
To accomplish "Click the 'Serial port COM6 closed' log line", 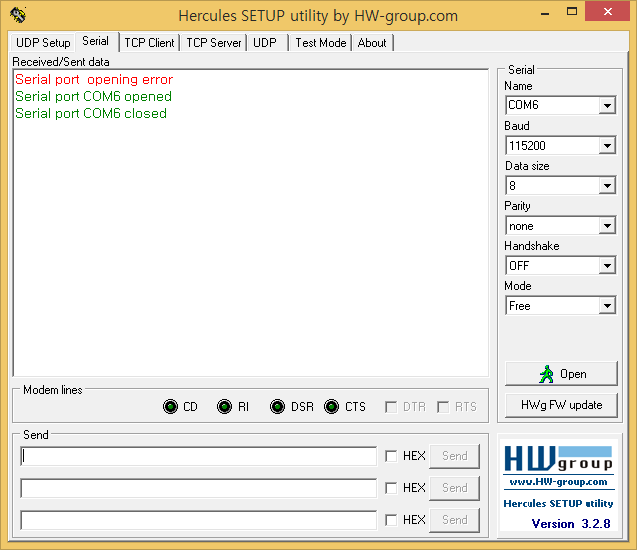I will (x=91, y=113).
